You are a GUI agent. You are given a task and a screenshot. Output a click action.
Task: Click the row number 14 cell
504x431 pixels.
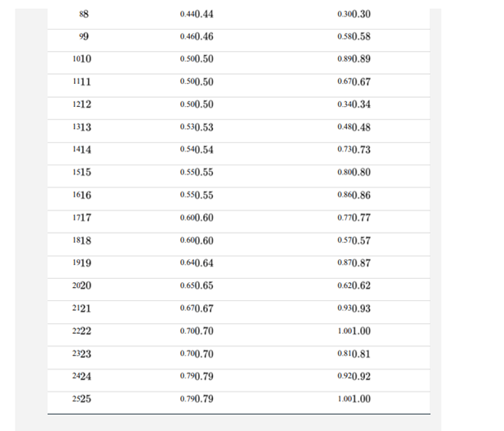[x=82, y=150]
